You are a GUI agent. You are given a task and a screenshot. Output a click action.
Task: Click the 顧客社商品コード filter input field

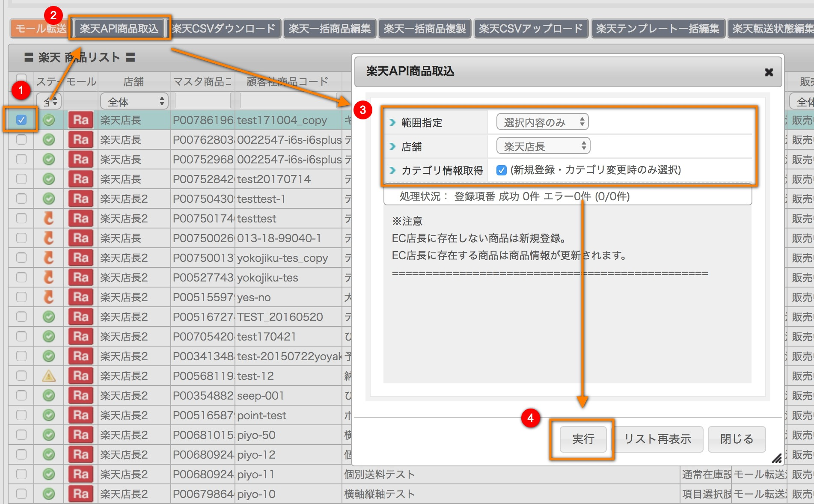tap(288, 102)
